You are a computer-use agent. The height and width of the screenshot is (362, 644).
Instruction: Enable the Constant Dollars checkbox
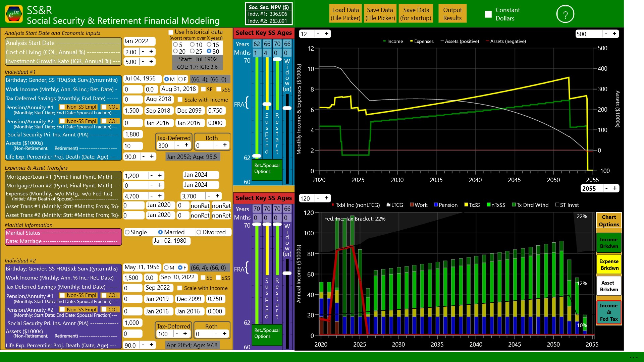[488, 14]
